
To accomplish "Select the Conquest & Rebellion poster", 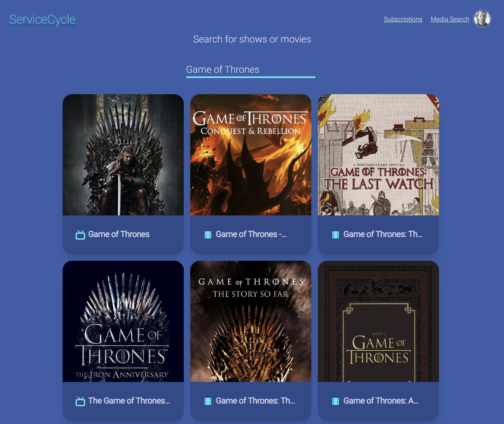I will 251,155.
